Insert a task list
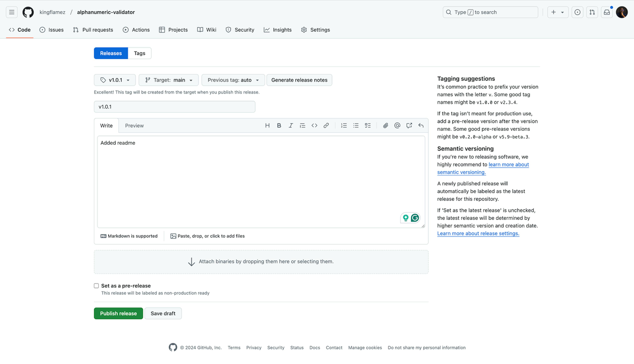This screenshot has height=364, width=634. [367, 126]
